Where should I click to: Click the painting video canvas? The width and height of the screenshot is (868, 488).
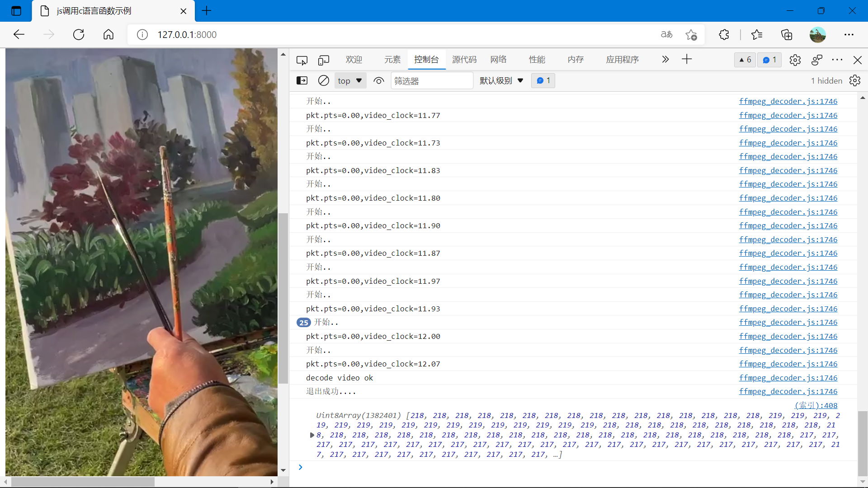coord(142,262)
